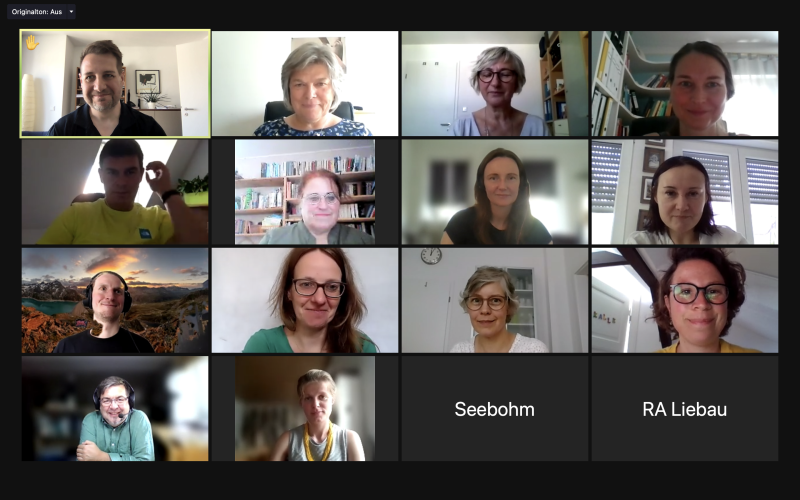Open the Originalton dropdown arrow

click(71, 12)
